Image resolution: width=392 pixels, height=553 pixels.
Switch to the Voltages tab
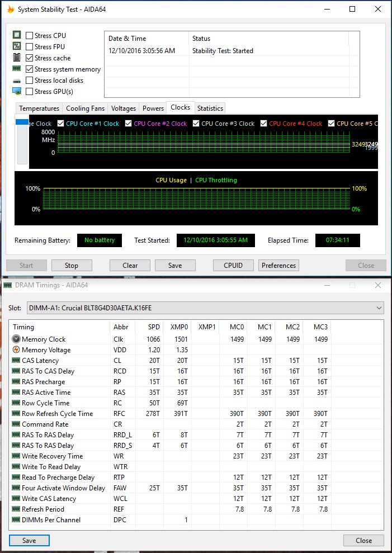click(123, 108)
